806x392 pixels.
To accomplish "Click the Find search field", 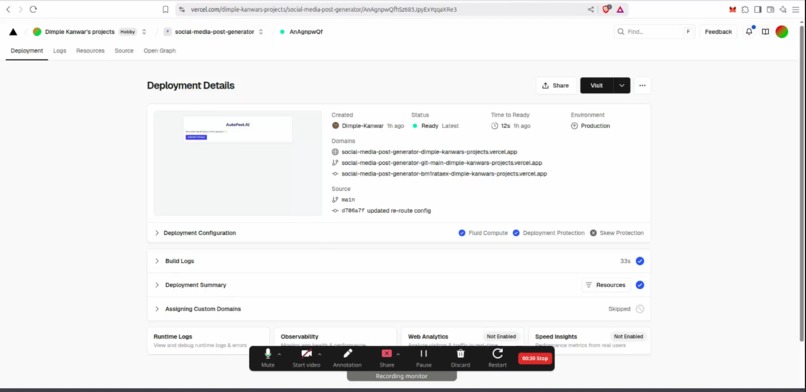I will pos(655,32).
